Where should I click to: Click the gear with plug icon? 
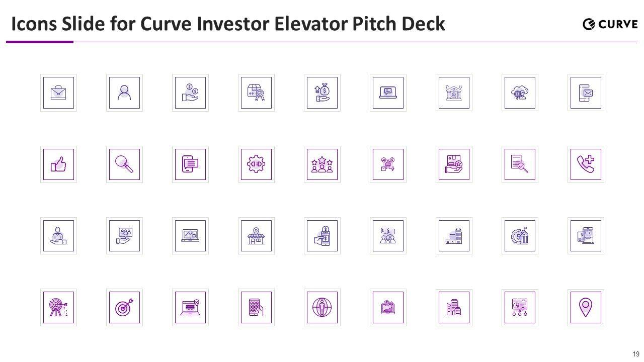256,164
